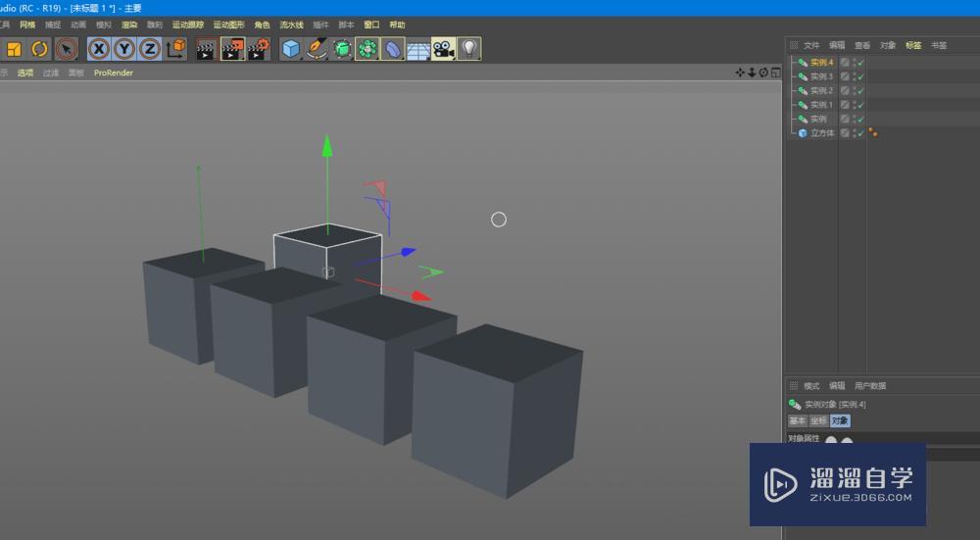The image size is (980, 540).
Task: Open the 运动图形 menu
Action: pyautogui.click(x=228, y=25)
